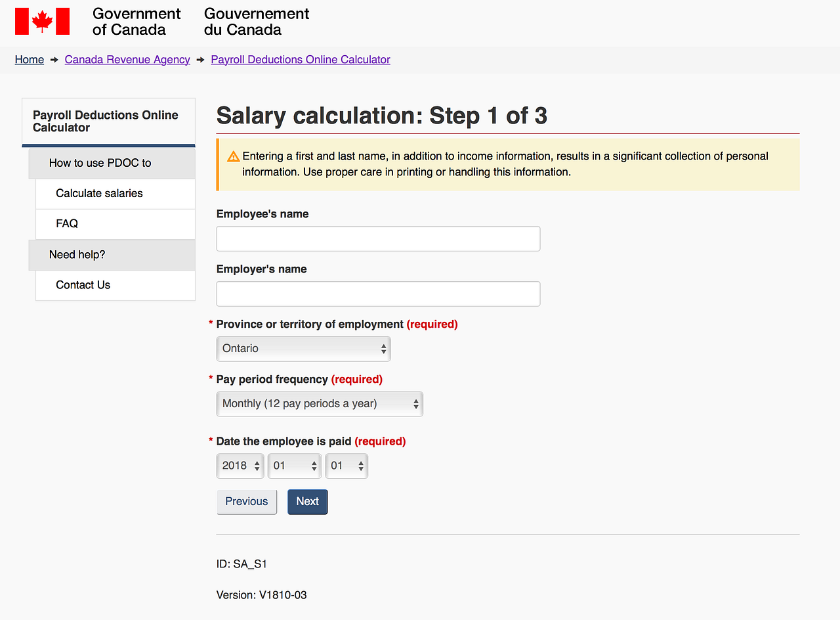840x620 pixels.
Task: Click the breadcrumb arrow after Canada Revenue Agency
Action: point(200,60)
